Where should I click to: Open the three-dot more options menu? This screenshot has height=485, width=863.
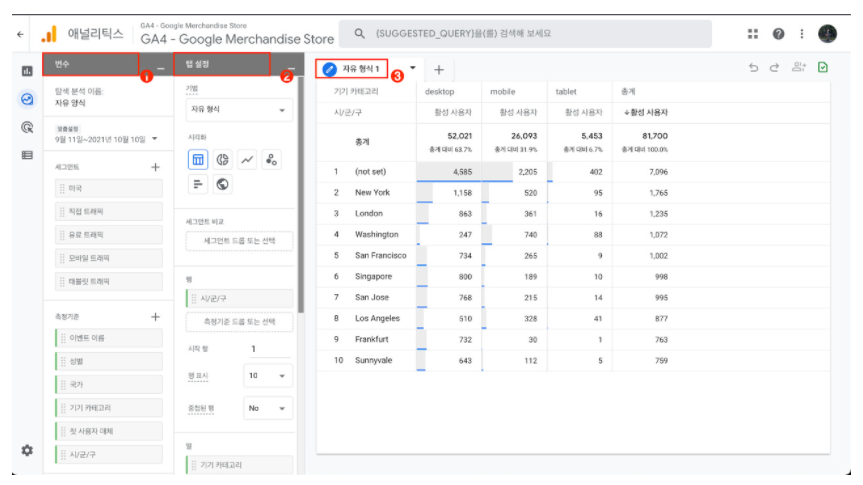[801, 34]
